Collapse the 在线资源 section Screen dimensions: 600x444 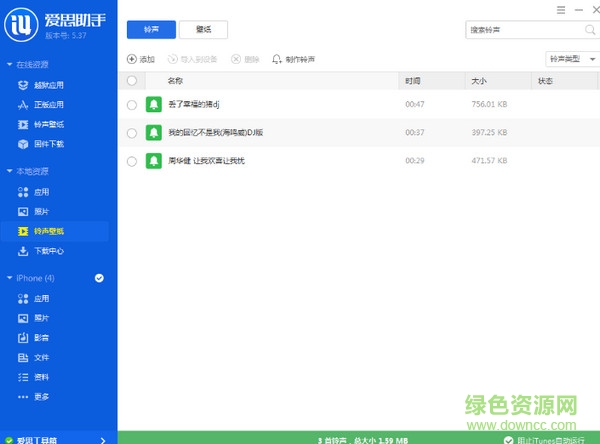pos(9,64)
